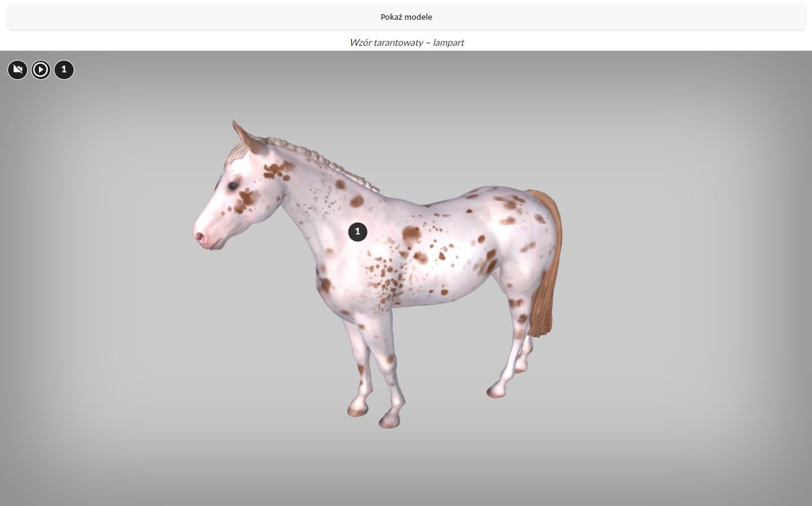Expand the Pokaż modele panel
Image resolution: width=812 pixels, height=506 pixels.
[406, 17]
